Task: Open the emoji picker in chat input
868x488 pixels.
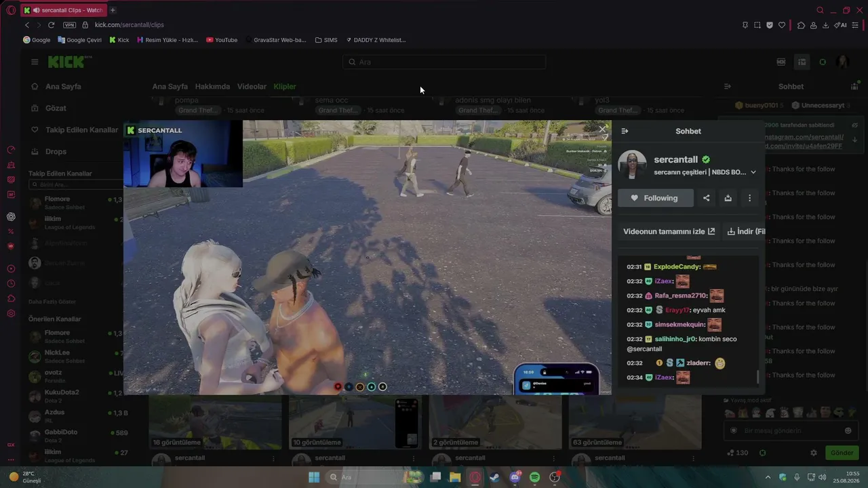Action: [x=848, y=430]
